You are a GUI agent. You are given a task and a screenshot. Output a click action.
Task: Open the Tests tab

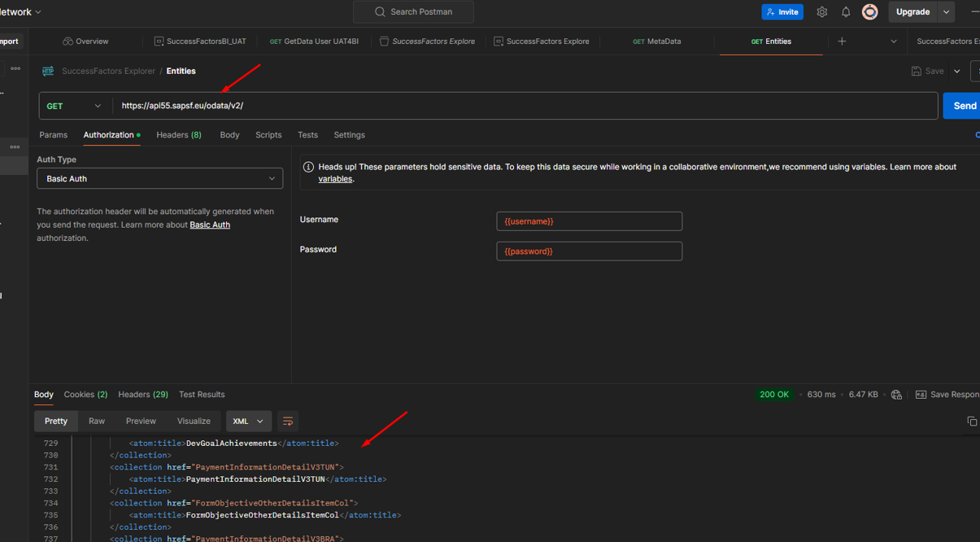pyautogui.click(x=307, y=135)
